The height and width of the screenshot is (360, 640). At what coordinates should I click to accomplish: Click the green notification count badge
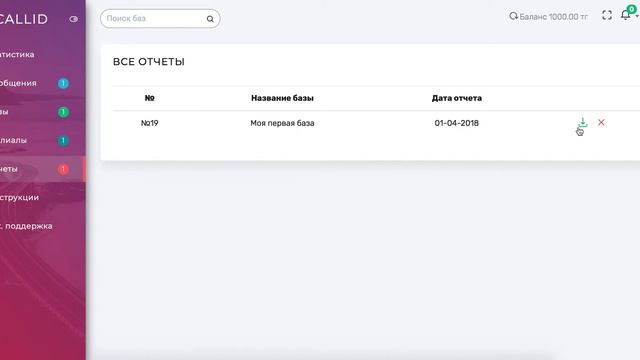[631, 9]
